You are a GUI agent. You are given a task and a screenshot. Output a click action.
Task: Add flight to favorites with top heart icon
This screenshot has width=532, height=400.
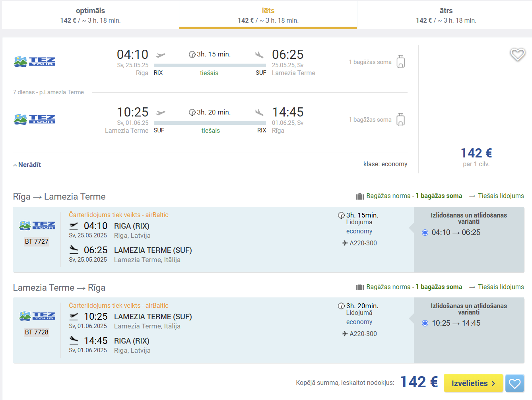tap(518, 55)
